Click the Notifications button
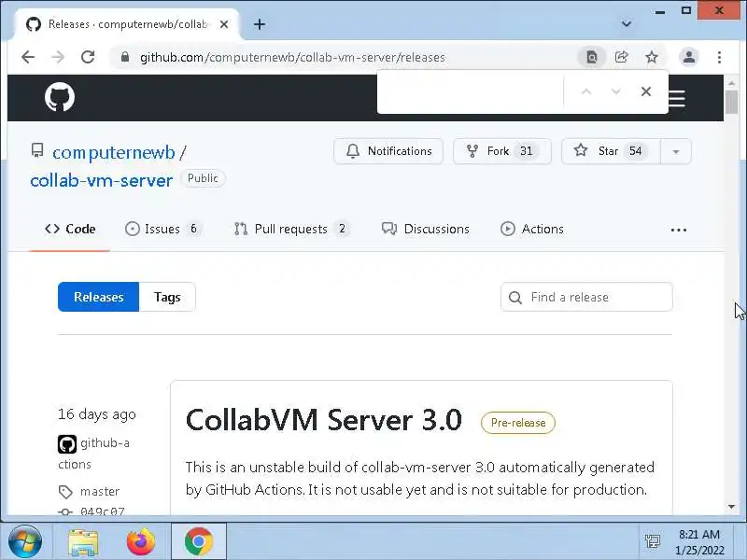The height and width of the screenshot is (560, 747). 388,151
